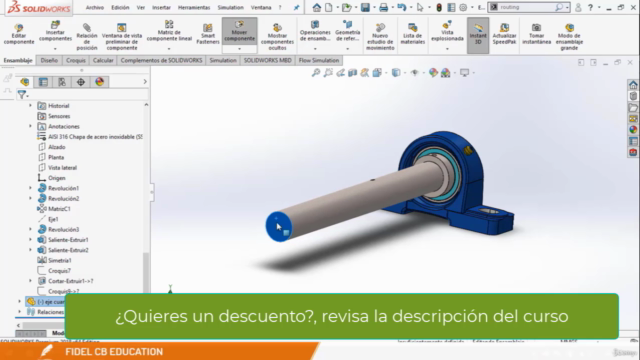Create Nuevo estudio de movimiento

(x=380, y=37)
